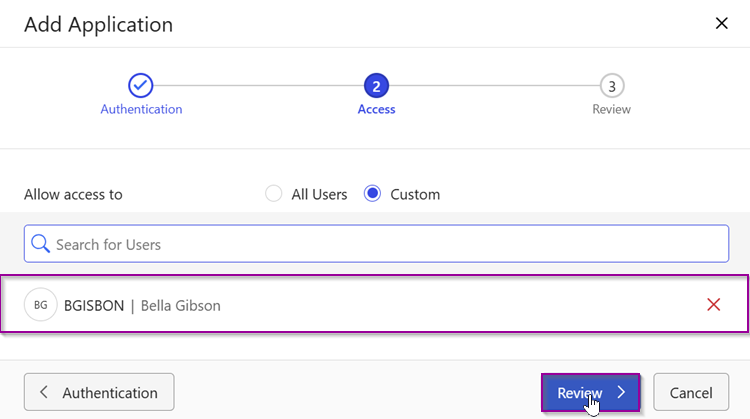Click the forward chevron on Review button
Screen dimensions: 750x419
click(x=621, y=392)
